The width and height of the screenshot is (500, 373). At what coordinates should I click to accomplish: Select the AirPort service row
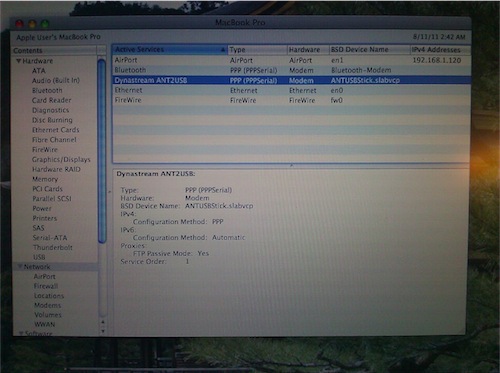[292, 60]
